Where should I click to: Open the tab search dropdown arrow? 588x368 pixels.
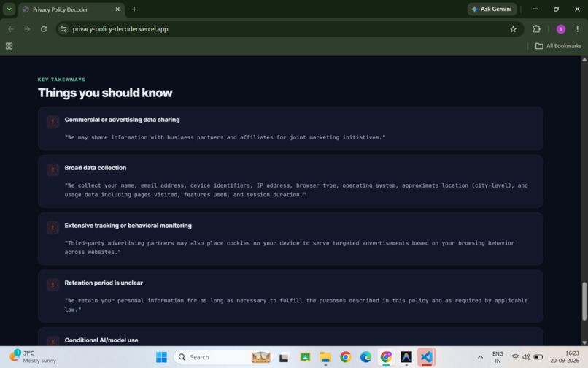pyautogui.click(x=9, y=9)
